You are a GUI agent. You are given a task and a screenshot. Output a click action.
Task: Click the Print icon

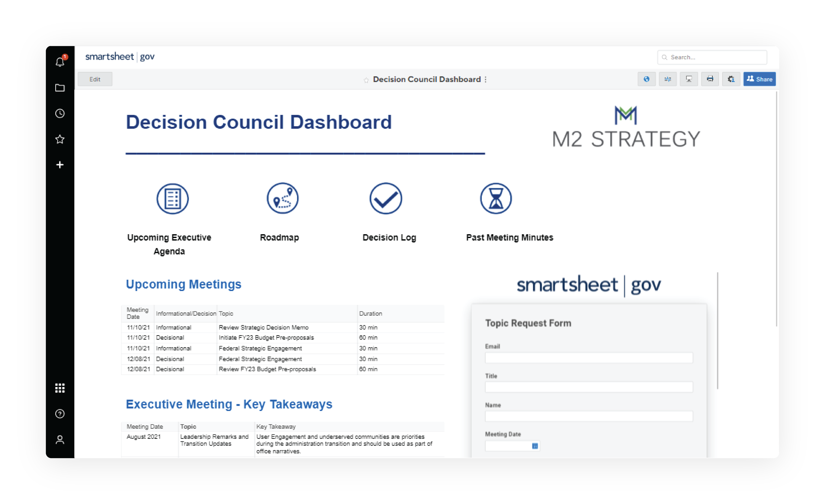coord(710,79)
